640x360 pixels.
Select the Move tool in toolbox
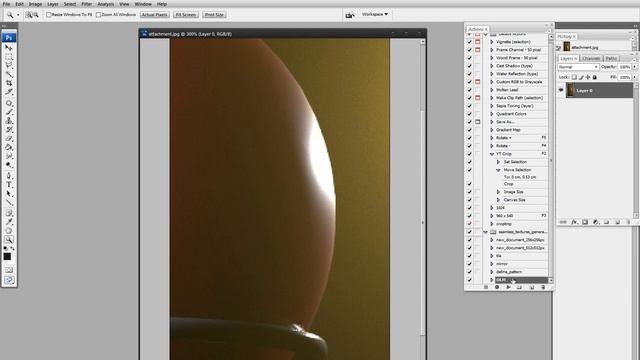click(9, 47)
